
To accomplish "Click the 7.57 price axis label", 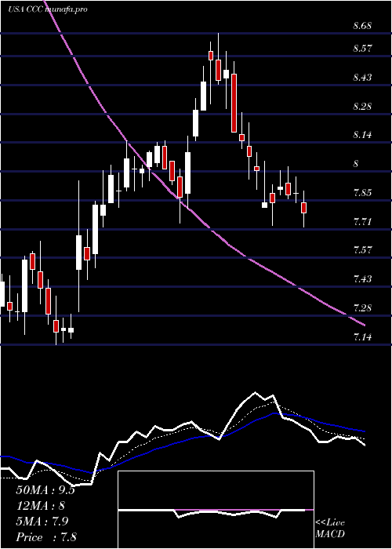I will coord(362,250).
